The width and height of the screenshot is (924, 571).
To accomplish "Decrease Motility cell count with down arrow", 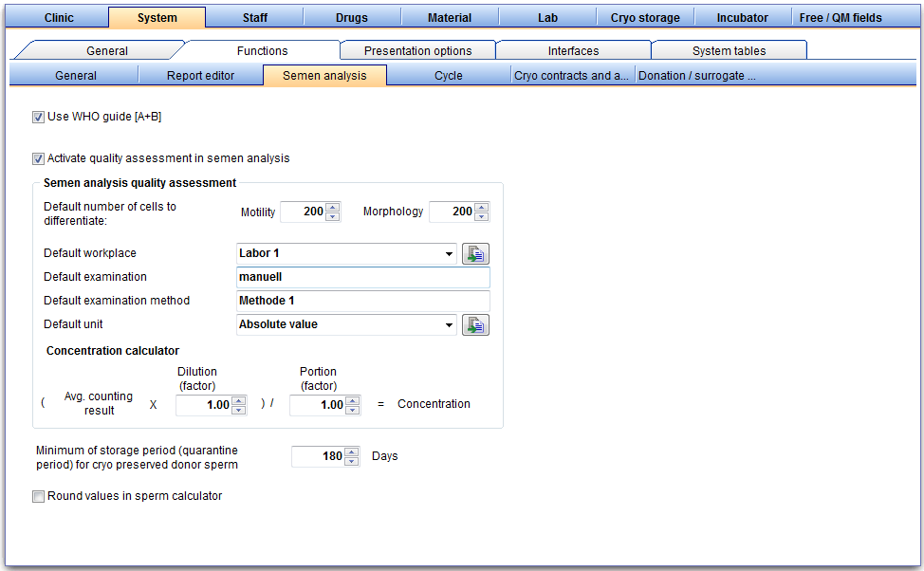I will click(333, 216).
